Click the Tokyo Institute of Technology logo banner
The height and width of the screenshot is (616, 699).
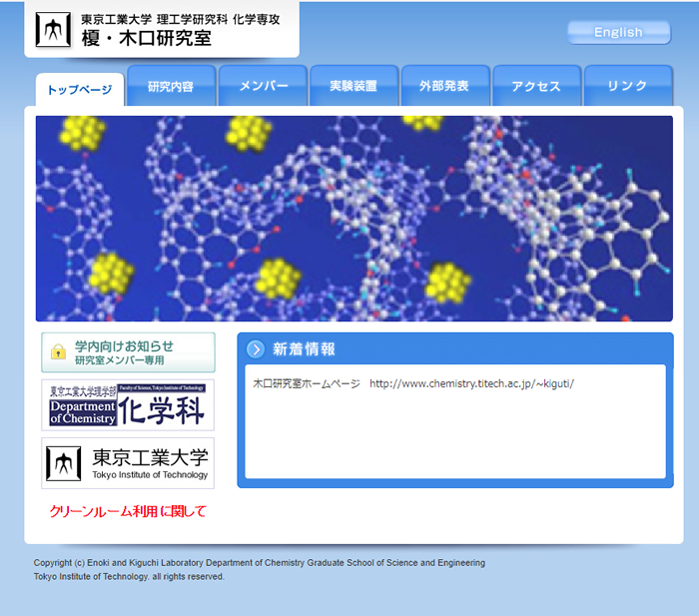coord(128,462)
